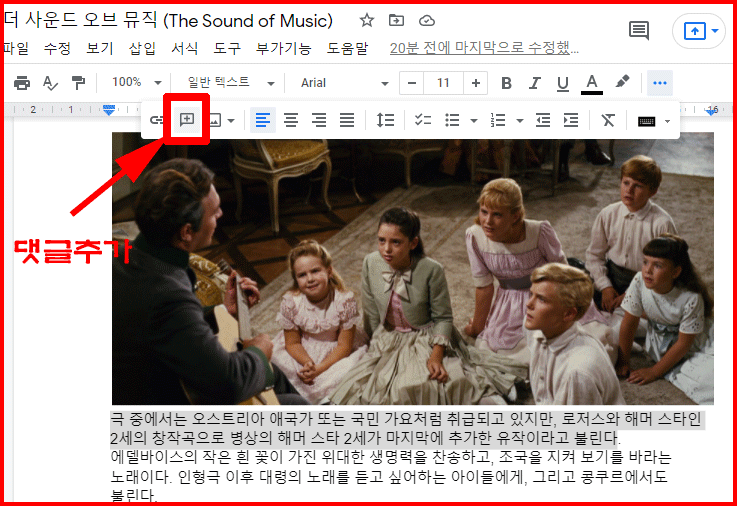Collapse the more options ellipsis

660,83
